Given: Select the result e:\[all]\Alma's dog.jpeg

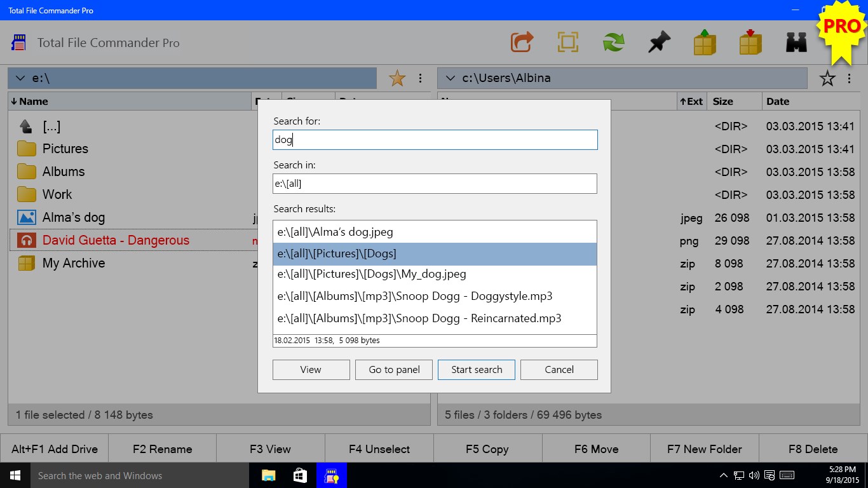Looking at the screenshot, I should click(435, 232).
